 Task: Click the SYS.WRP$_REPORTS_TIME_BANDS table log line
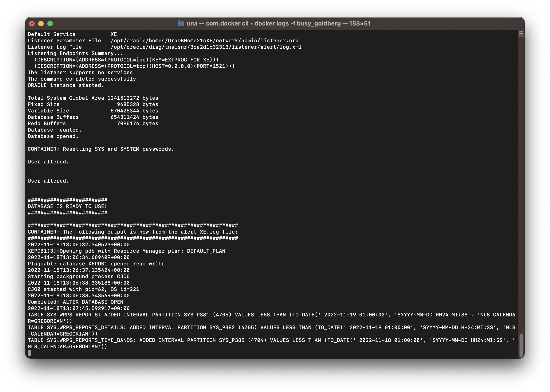(145, 340)
